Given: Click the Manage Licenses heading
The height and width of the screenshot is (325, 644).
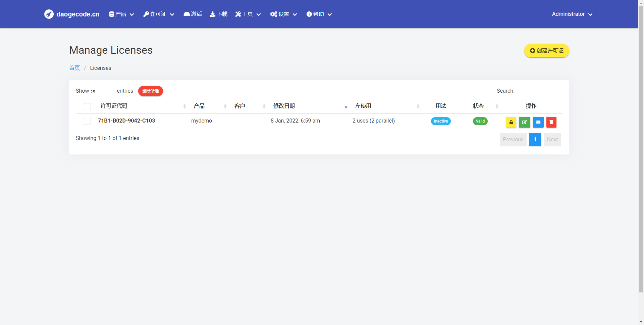Looking at the screenshot, I should [111, 50].
